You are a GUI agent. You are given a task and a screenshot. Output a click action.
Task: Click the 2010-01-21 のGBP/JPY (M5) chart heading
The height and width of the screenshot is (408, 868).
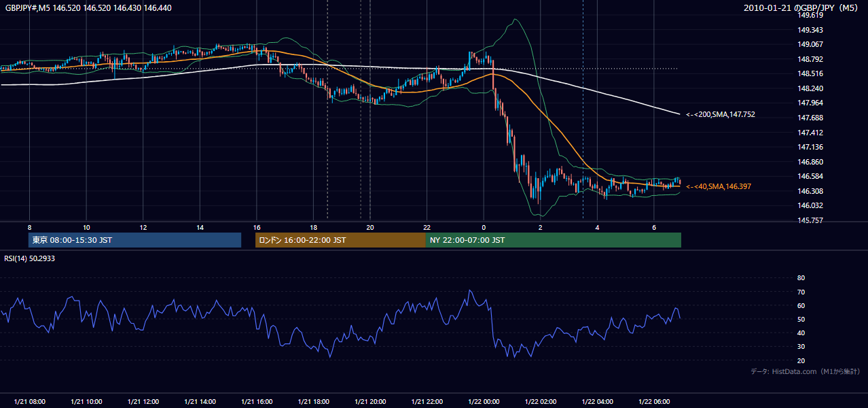(x=802, y=7)
